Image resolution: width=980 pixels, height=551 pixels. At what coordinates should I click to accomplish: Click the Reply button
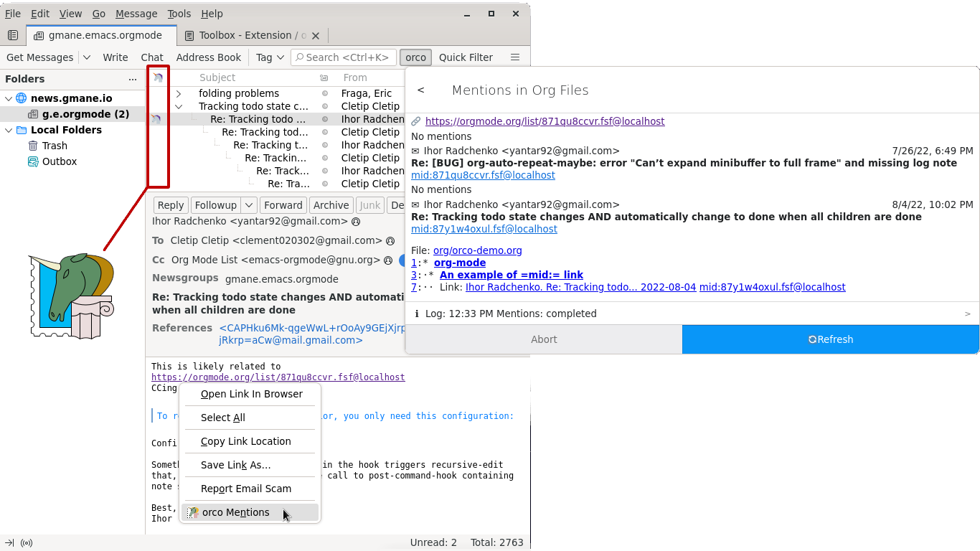click(171, 205)
